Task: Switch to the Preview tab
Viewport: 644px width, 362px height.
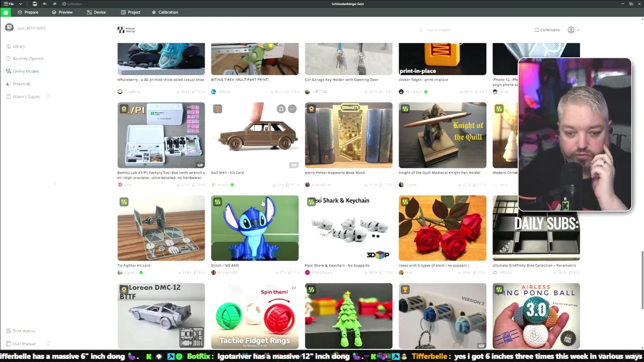Action: [x=62, y=12]
